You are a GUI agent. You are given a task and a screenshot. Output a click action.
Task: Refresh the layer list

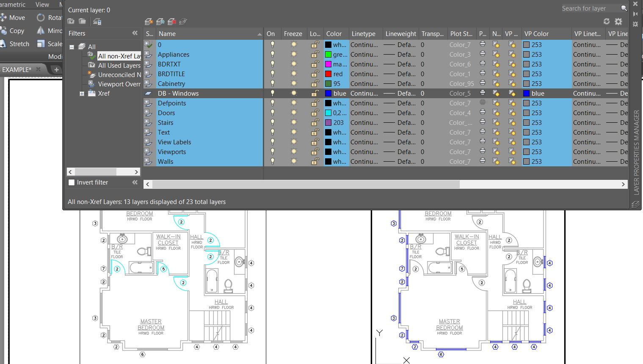tap(607, 21)
